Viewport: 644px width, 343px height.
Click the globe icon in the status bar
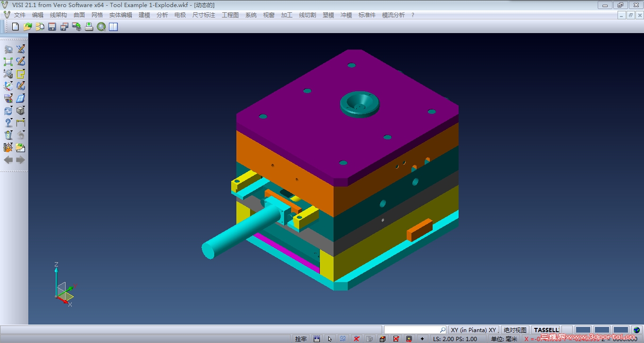636,330
